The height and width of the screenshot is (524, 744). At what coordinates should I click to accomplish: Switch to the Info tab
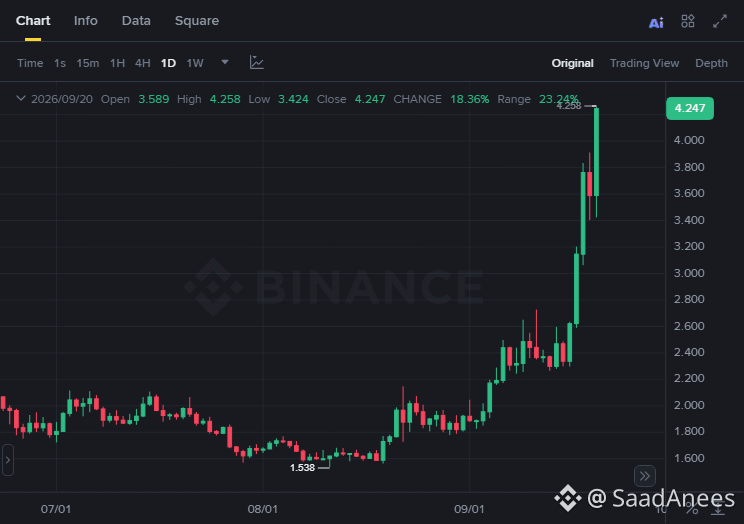click(86, 21)
